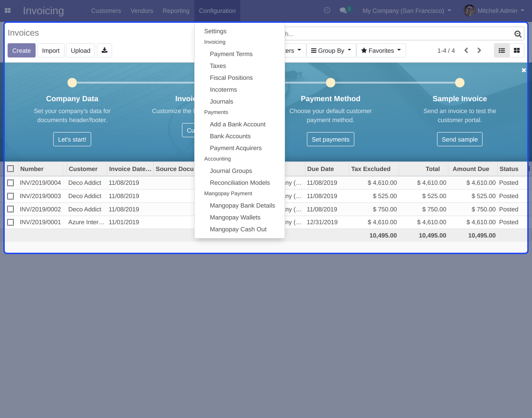Check the INV/2019/0004 row checkbox
The image size is (532, 418).
(x=10, y=183)
